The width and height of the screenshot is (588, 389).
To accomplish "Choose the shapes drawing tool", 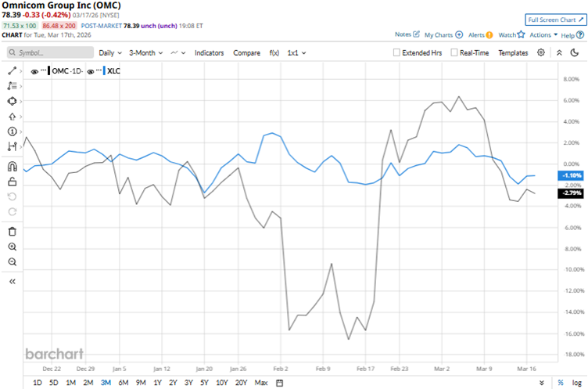I will (12, 102).
